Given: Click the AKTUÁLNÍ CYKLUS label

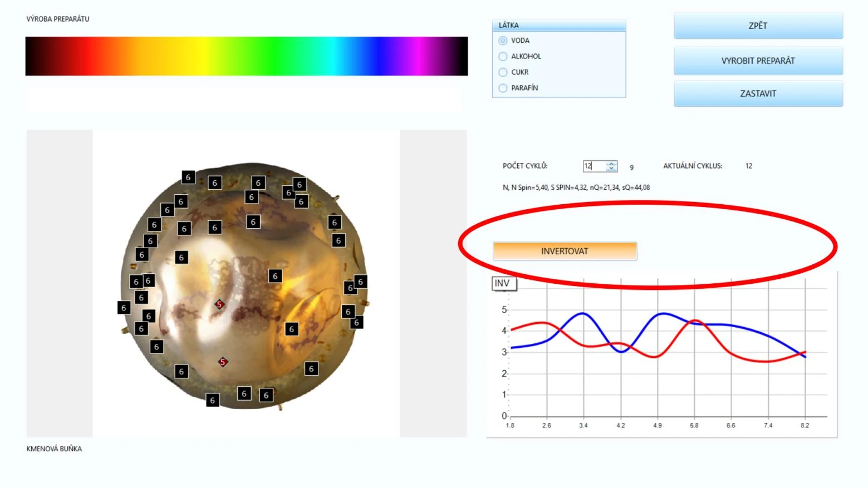Looking at the screenshot, I should (x=693, y=166).
